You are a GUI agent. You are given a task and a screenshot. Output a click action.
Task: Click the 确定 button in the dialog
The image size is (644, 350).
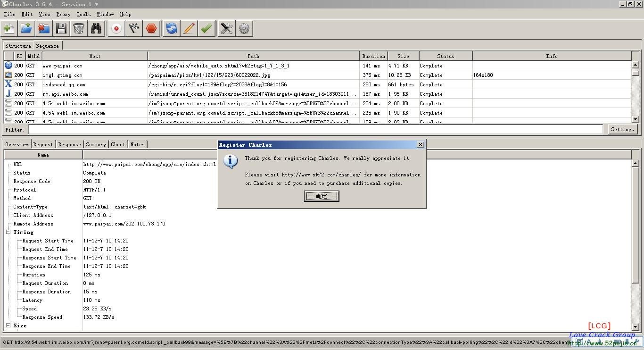322,196
